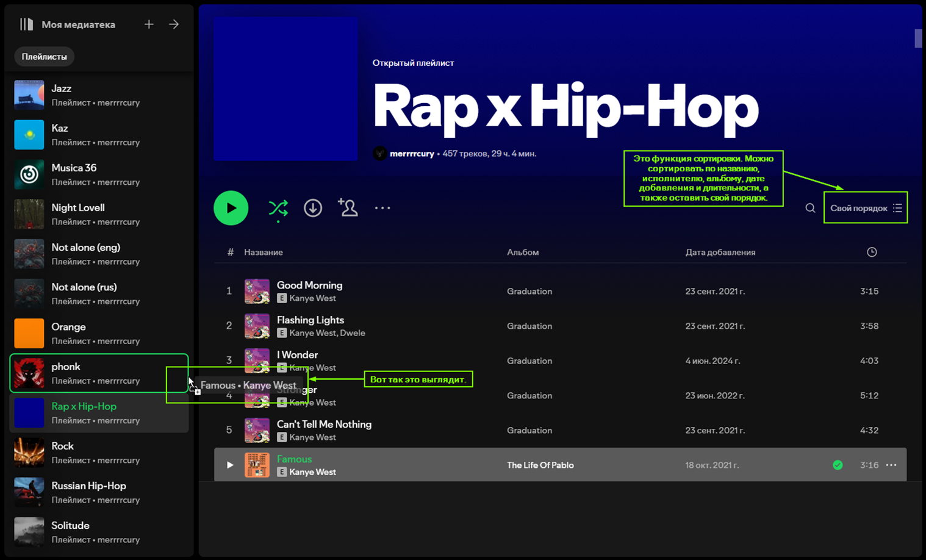Click the 23 июн. 2022 г. date cell

(x=715, y=395)
